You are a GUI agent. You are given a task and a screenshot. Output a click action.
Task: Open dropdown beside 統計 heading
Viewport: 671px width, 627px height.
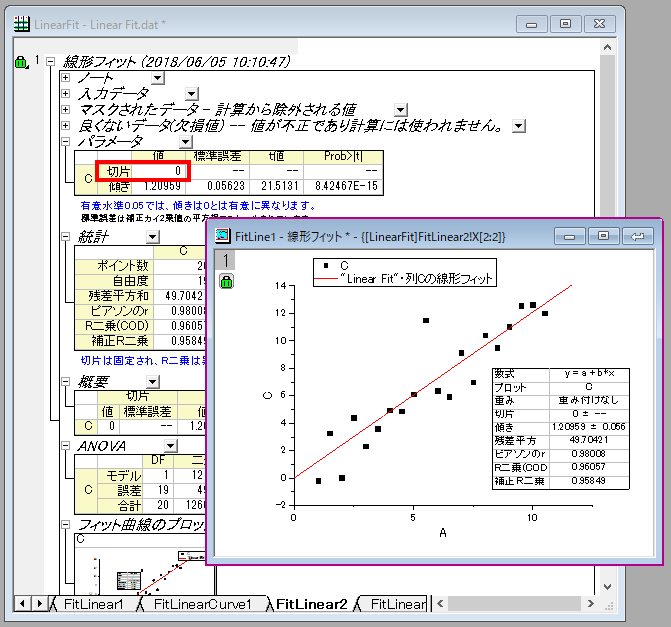tap(151, 237)
